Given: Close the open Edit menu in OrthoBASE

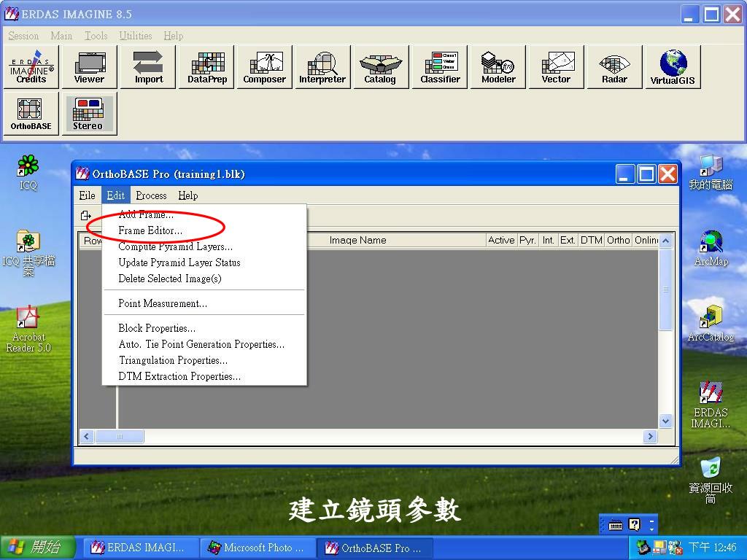Looking at the screenshot, I should (116, 195).
